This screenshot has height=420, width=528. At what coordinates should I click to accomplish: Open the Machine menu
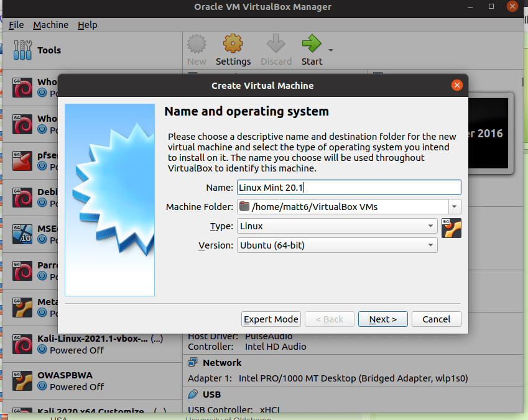coord(51,25)
